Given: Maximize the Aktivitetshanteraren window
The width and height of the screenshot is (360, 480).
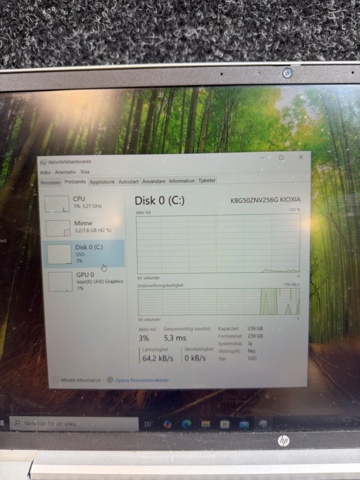Looking at the screenshot, I should point(282,157).
